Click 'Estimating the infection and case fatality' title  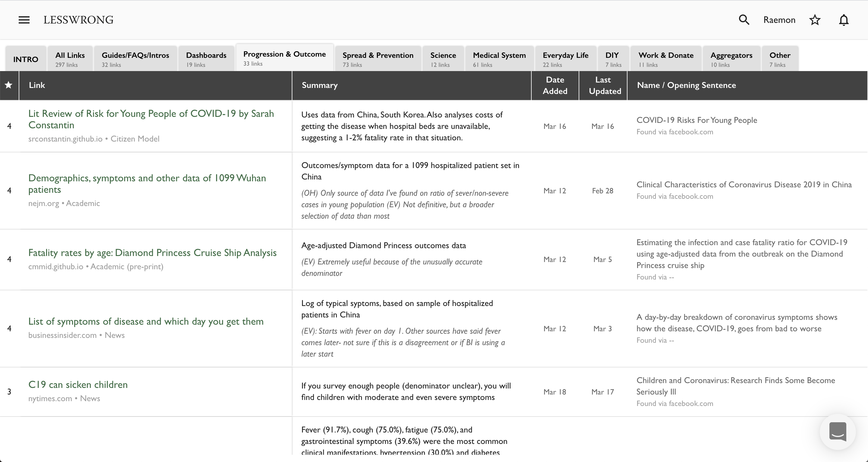click(742, 254)
